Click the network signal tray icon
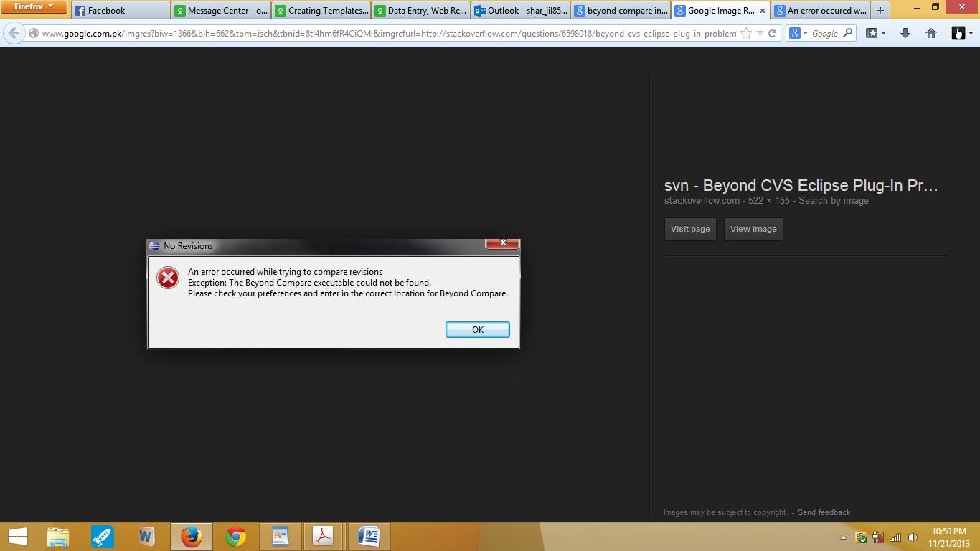This screenshot has width=980, height=551. [895, 537]
